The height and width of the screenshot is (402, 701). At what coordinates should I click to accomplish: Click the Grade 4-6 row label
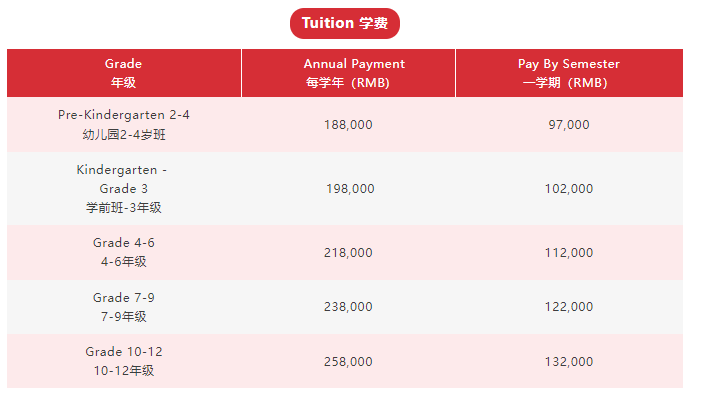pyautogui.click(x=124, y=252)
